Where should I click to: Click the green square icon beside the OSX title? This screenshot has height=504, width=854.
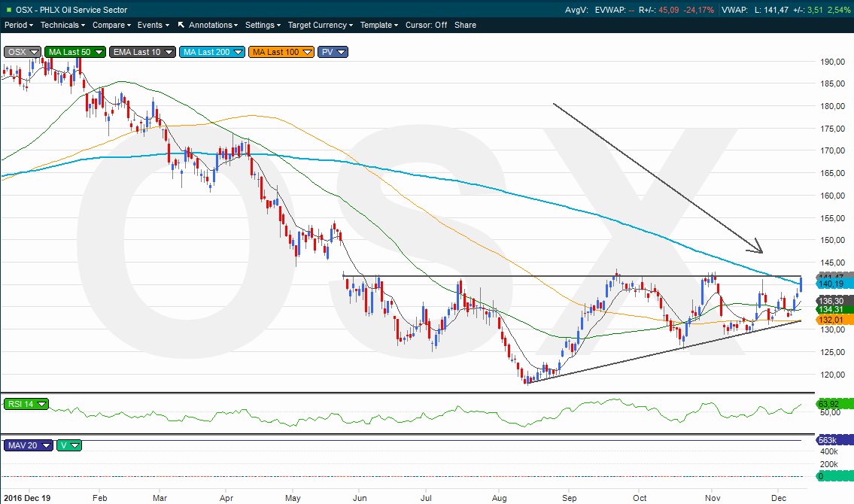(8, 9)
